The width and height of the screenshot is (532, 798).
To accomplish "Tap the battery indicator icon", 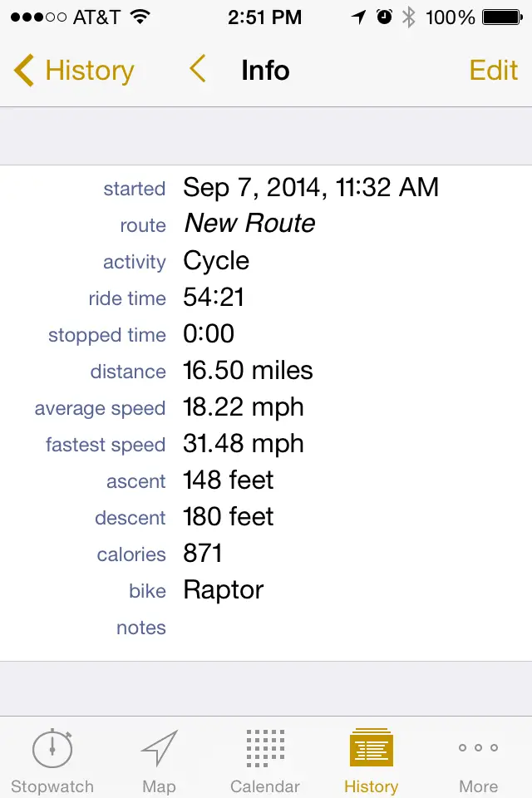I will point(502,17).
